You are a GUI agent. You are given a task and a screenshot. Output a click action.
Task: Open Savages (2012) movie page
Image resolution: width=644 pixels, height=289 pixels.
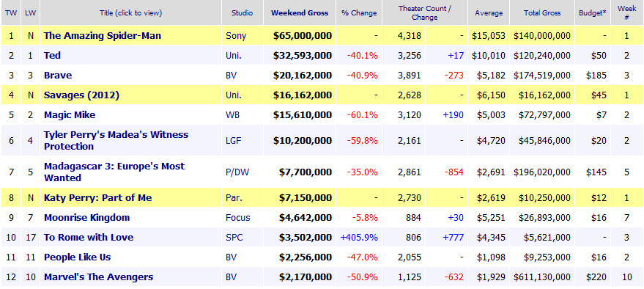(81, 95)
